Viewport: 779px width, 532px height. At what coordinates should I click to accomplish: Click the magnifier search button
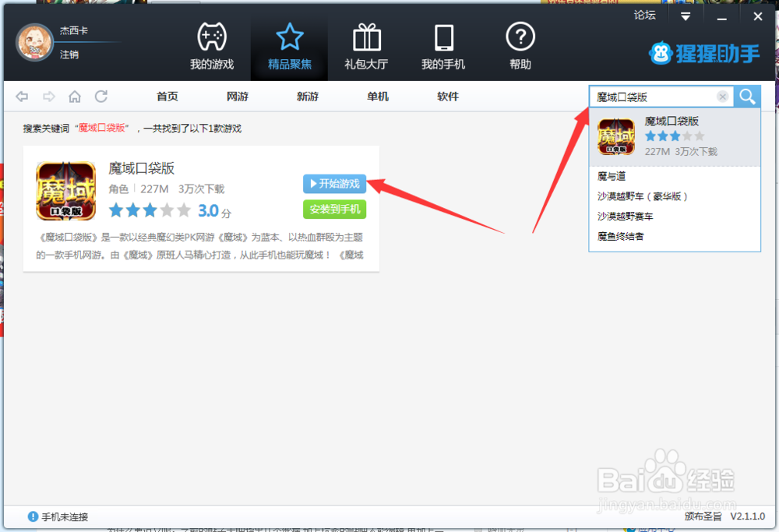[747, 97]
